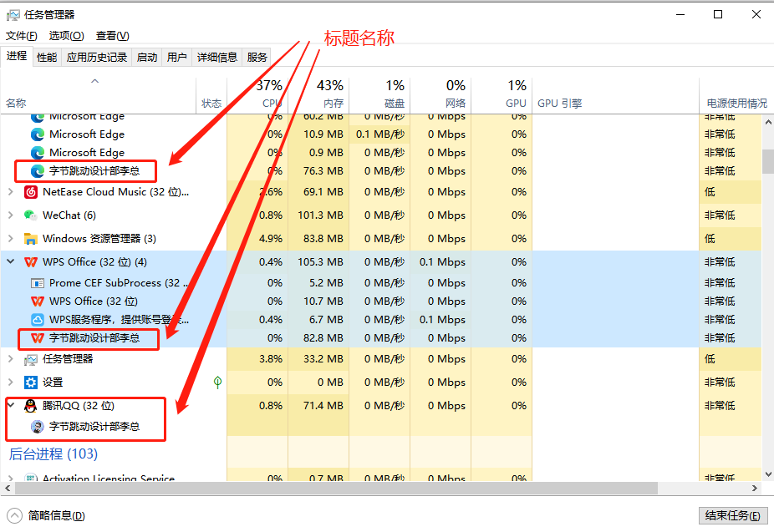Screen dimensions: 774x532
Task: Click the 101.3 MB memory cell
Action: coord(320,215)
